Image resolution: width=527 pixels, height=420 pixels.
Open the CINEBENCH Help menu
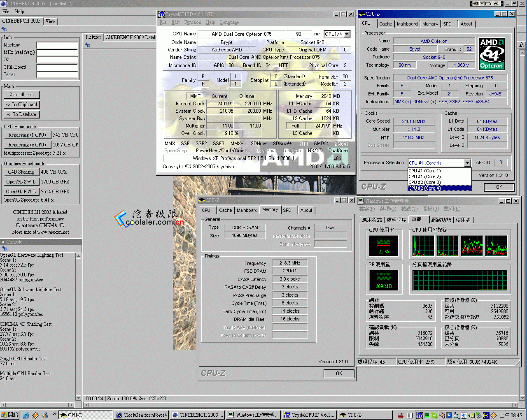[x=19, y=12]
